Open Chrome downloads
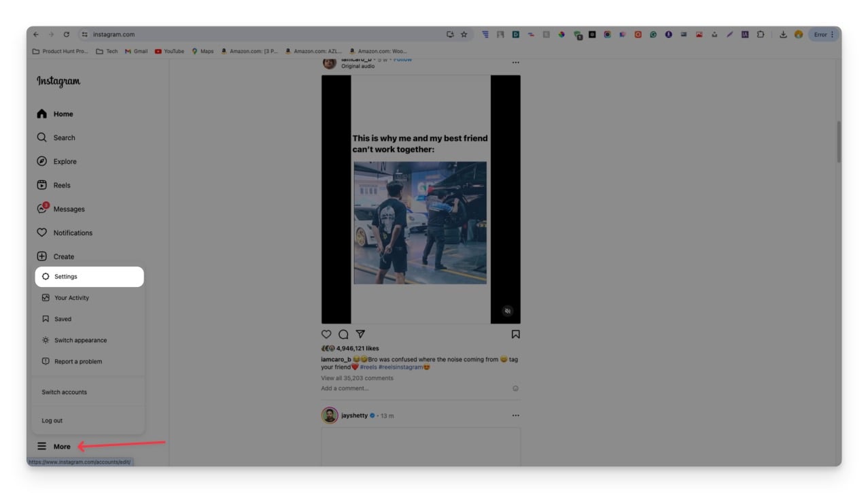This screenshot has height=493, width=868. click(x=783, y=35)
